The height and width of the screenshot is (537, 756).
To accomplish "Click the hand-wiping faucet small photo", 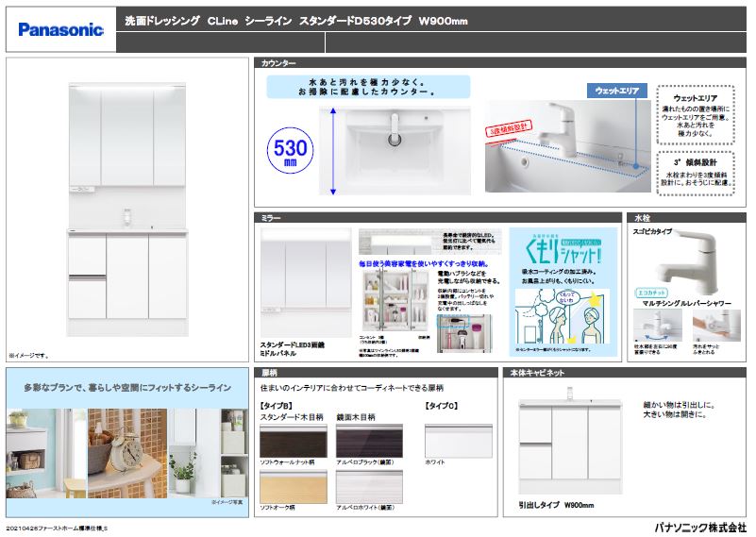I will tap(716, 326).
